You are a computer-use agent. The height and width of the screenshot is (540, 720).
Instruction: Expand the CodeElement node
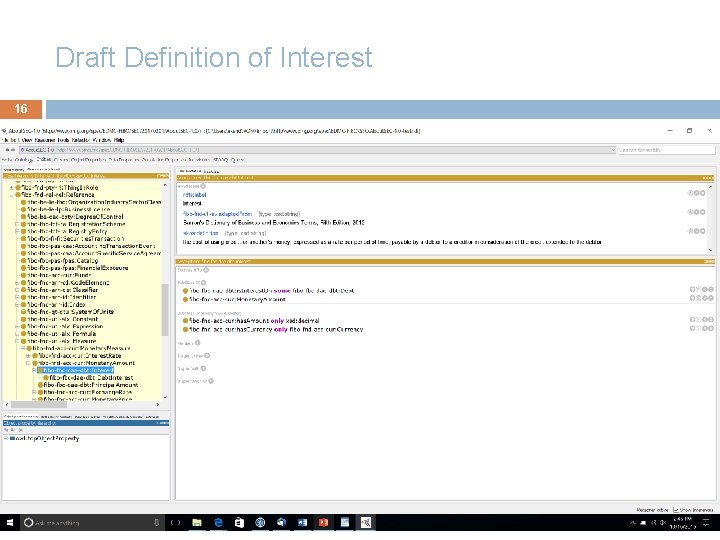tap(17, 283)
